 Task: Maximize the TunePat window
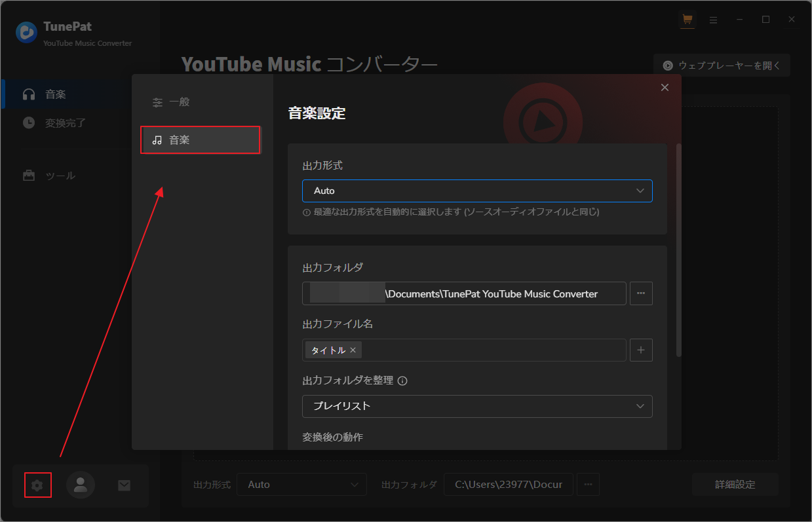pyautogui.click(x=765, y=20)
